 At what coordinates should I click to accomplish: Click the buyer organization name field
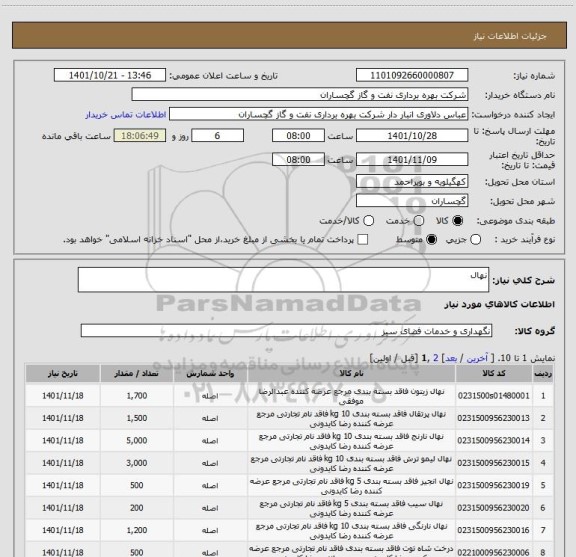click(x=300, y=95)
